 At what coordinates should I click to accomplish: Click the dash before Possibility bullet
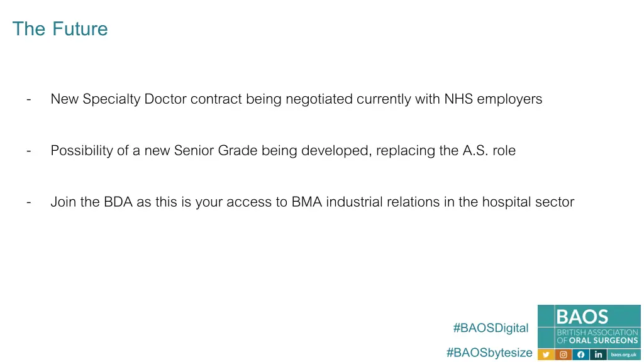point(29,151)
